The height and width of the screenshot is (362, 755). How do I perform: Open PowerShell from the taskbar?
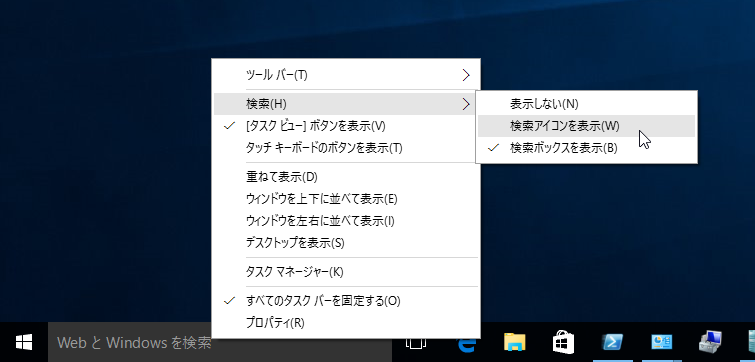coord(612,342)
